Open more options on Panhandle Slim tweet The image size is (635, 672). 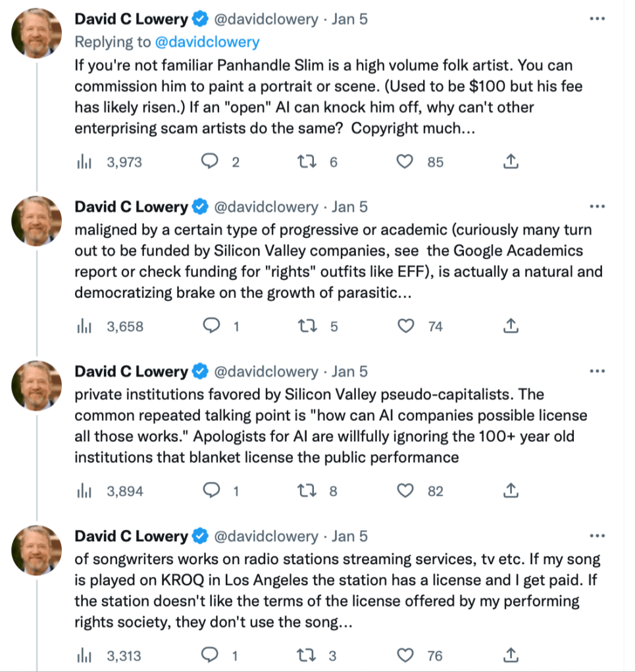pyautogui.click(x=597, y=19)
